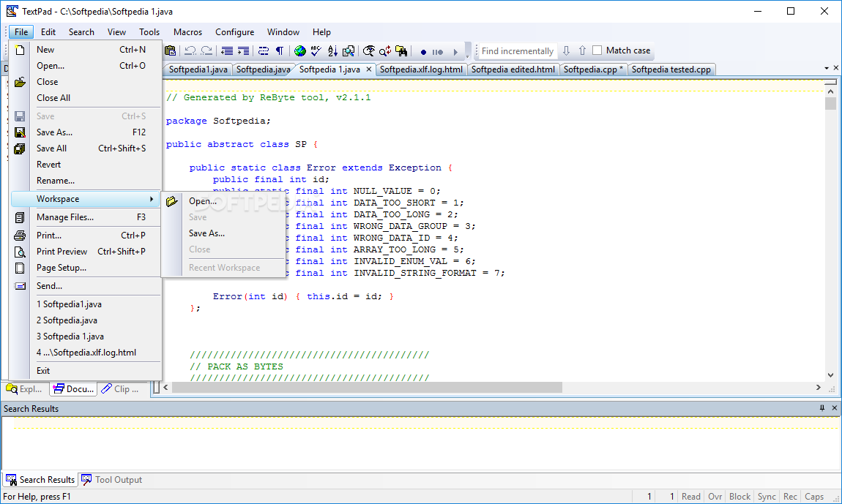Image resolution: width=842 pixels, height=504 pixels.
Task: Switch to the Softpedia.xlf.log.html tab
Action: click(x=421, y=69)
